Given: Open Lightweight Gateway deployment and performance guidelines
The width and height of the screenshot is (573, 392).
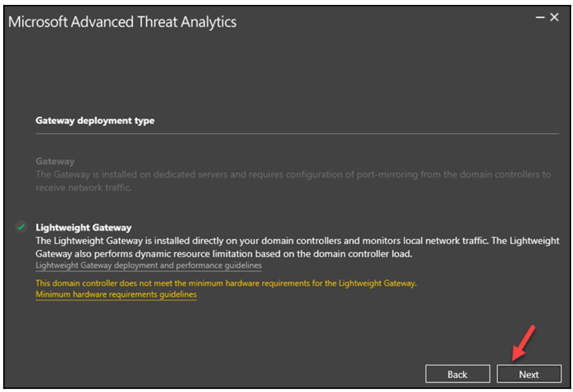Looking at the screenshot, I should tap(148, 266).
